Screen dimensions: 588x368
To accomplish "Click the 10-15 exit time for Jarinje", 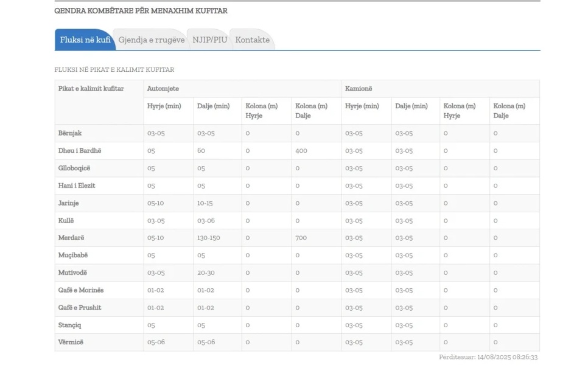I will [x=205, y=203].
